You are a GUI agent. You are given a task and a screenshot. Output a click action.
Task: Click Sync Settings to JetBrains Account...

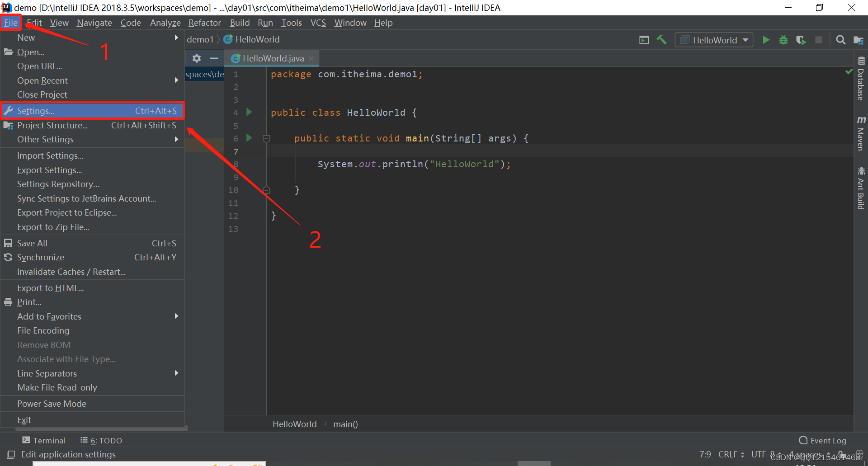[x=92, y=198]
